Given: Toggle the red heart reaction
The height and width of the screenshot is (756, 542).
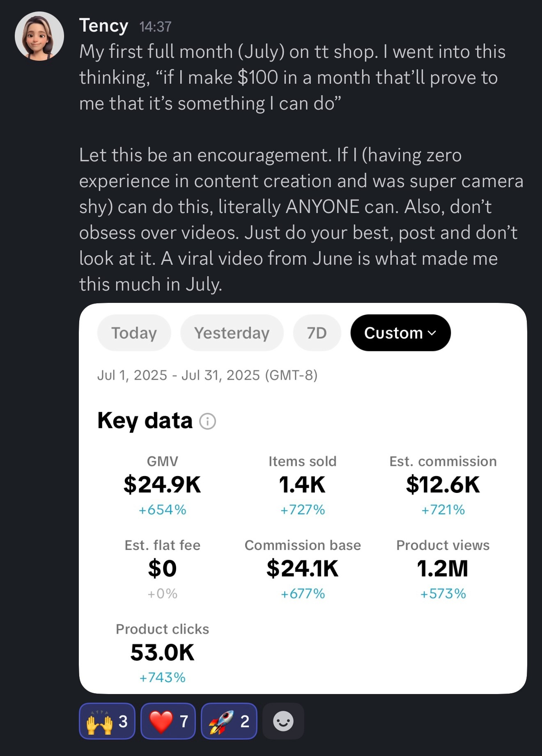Looking at the screenshot, I should click(168, 721).
